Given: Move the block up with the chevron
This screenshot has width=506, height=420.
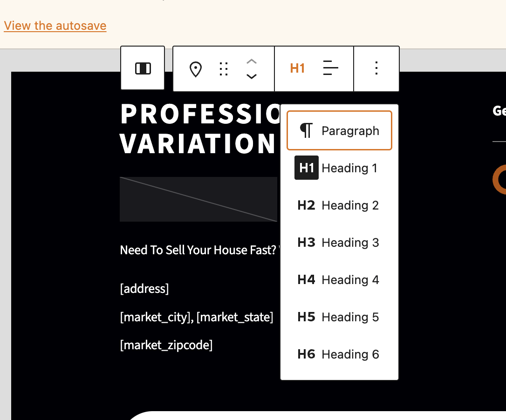Looking at the screenshot, I should [252, 61].
